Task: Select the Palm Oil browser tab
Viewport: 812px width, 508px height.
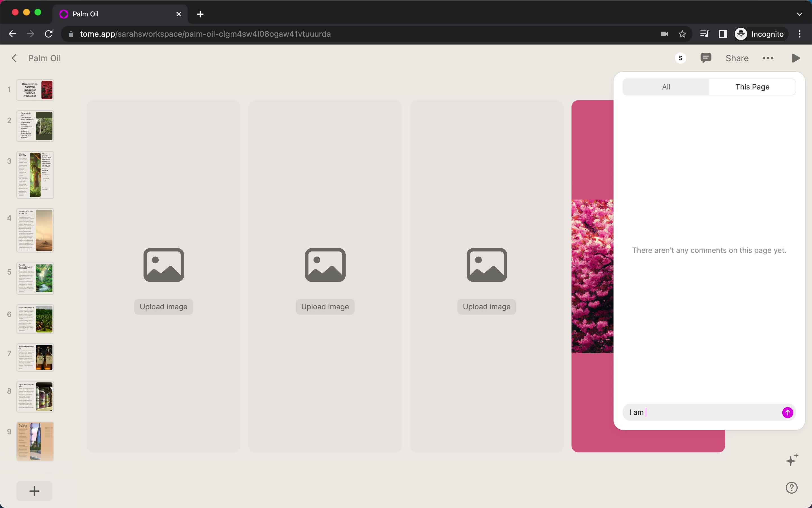Action: 120,14
